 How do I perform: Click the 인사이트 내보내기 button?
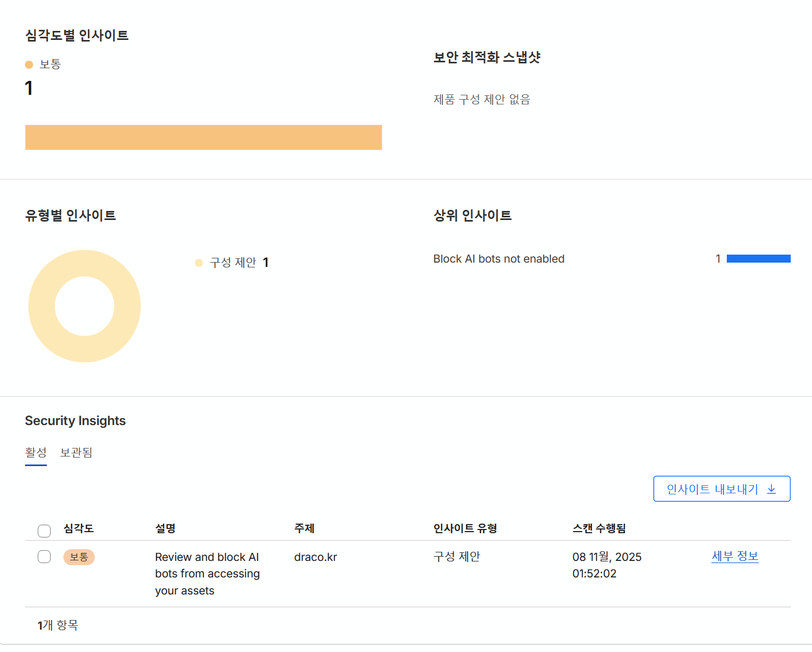721,489
